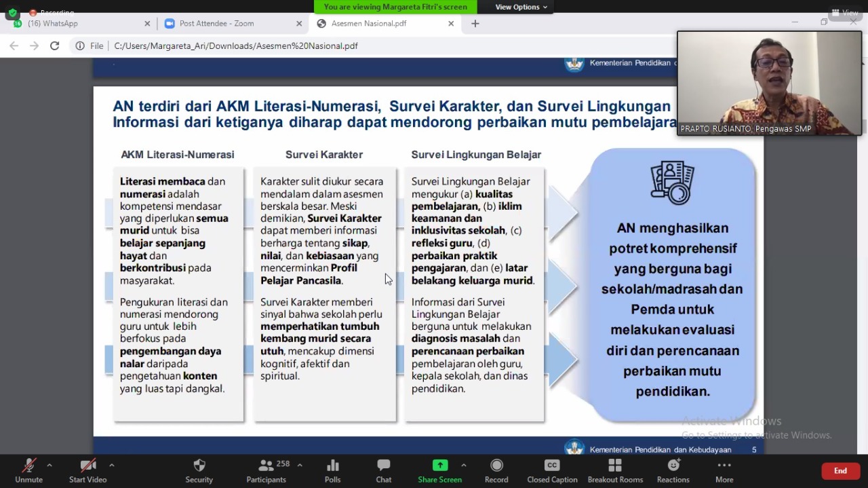Click the 'AN menghasilkan potret komprehensif' box text
The height and width of the screenshot is (488, 868).
(672, 309)
